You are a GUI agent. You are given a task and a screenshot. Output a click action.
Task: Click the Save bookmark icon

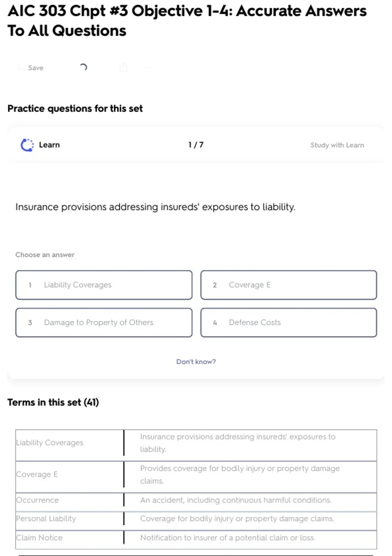tap(20, 68)
